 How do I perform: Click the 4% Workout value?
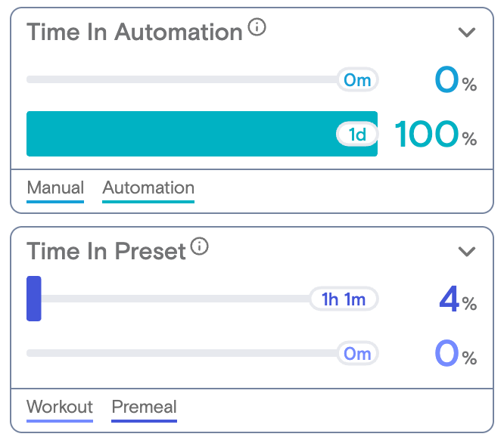(458, 299)
